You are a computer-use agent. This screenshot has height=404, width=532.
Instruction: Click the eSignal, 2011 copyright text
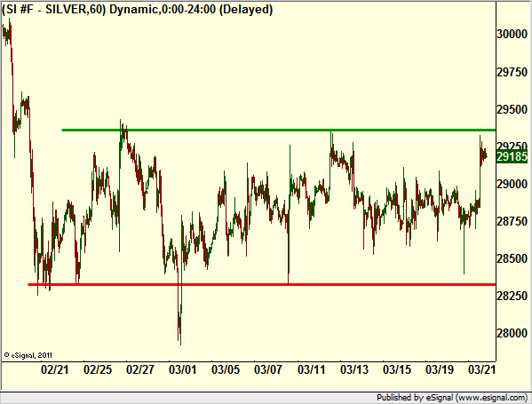click(28, 355)
